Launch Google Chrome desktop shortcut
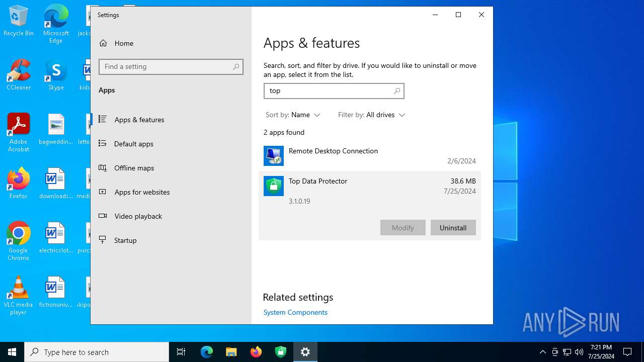Viewport: 644px width, 362px height. [x=19, y=241]
